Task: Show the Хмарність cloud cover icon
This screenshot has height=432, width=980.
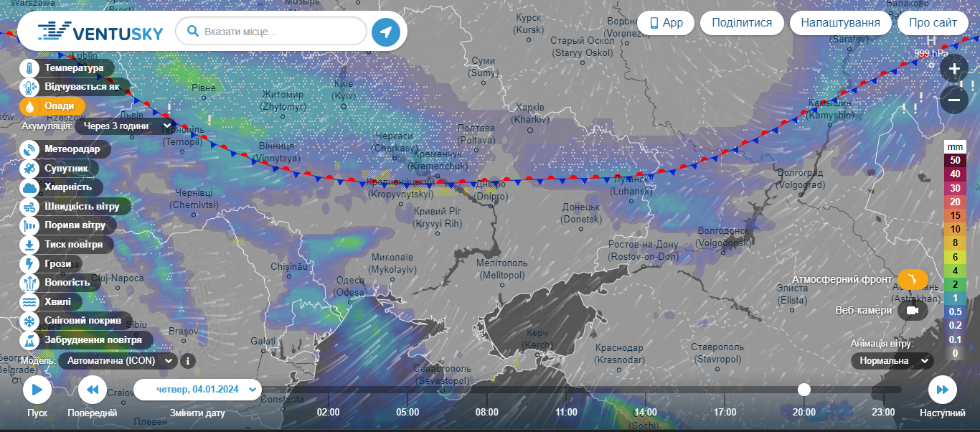Action: (29, 187)
